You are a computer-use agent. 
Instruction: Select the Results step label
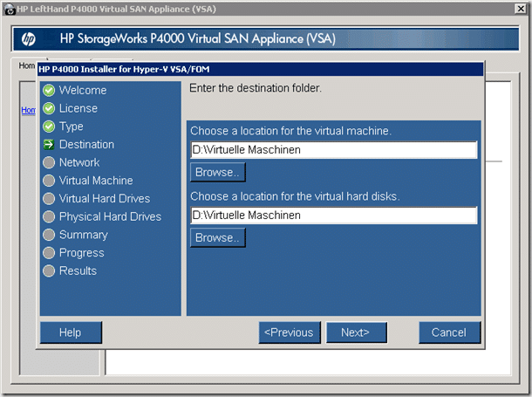pos(78,270)
